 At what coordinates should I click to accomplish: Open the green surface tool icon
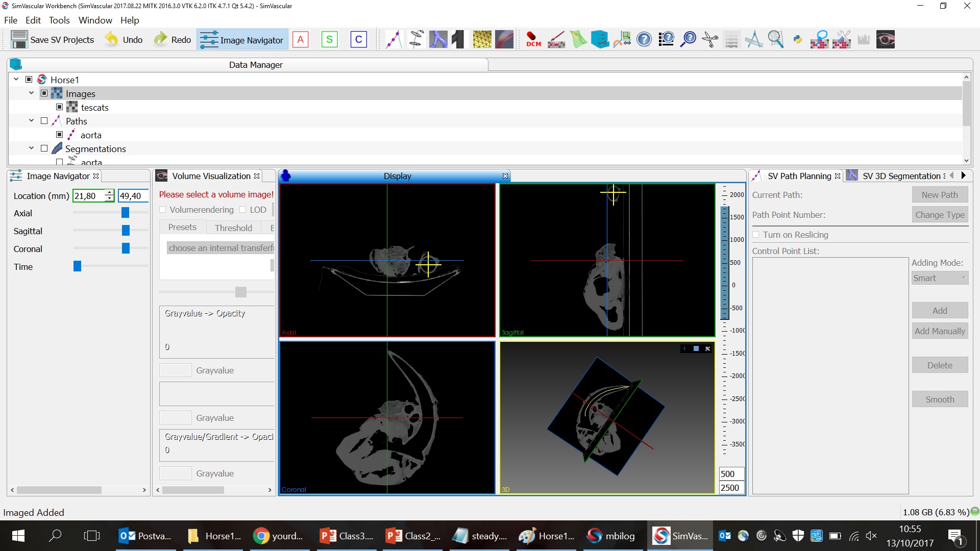578,39
